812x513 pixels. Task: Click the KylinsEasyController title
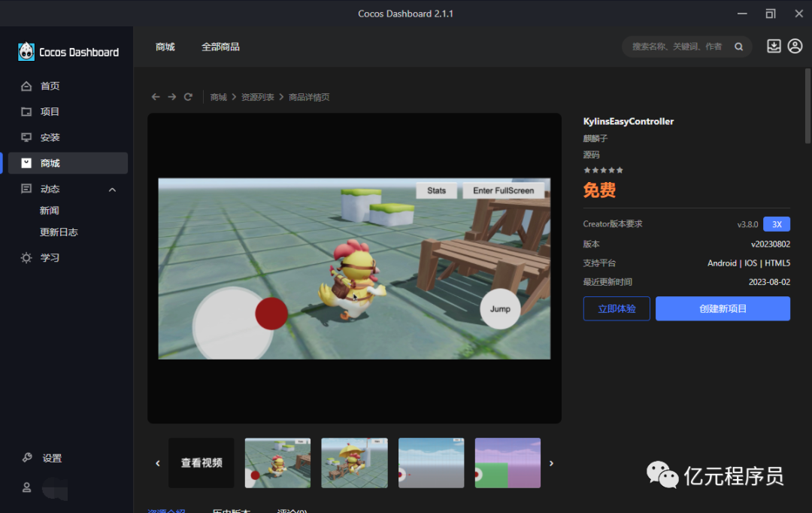629,121
